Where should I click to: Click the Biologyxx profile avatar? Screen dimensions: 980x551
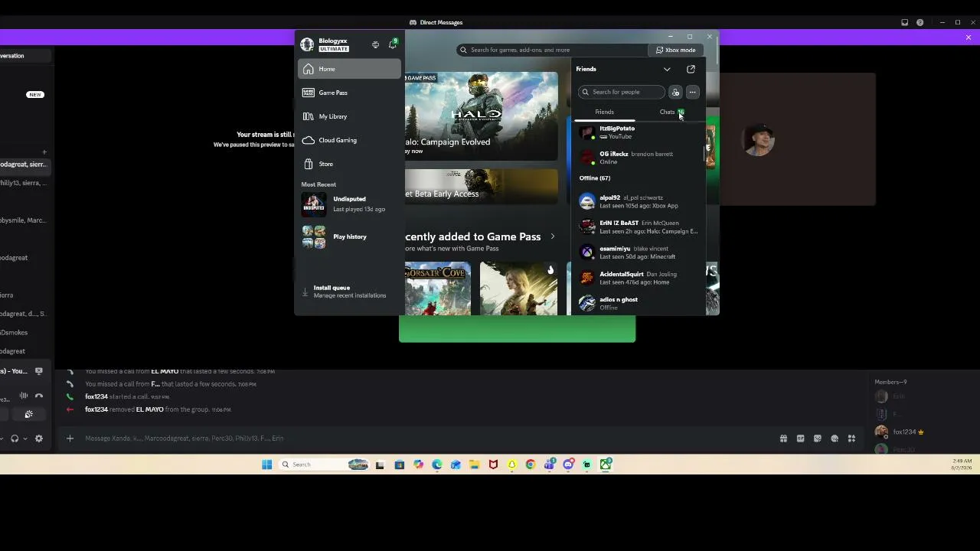pyautogui.click(x=307, y=44)
